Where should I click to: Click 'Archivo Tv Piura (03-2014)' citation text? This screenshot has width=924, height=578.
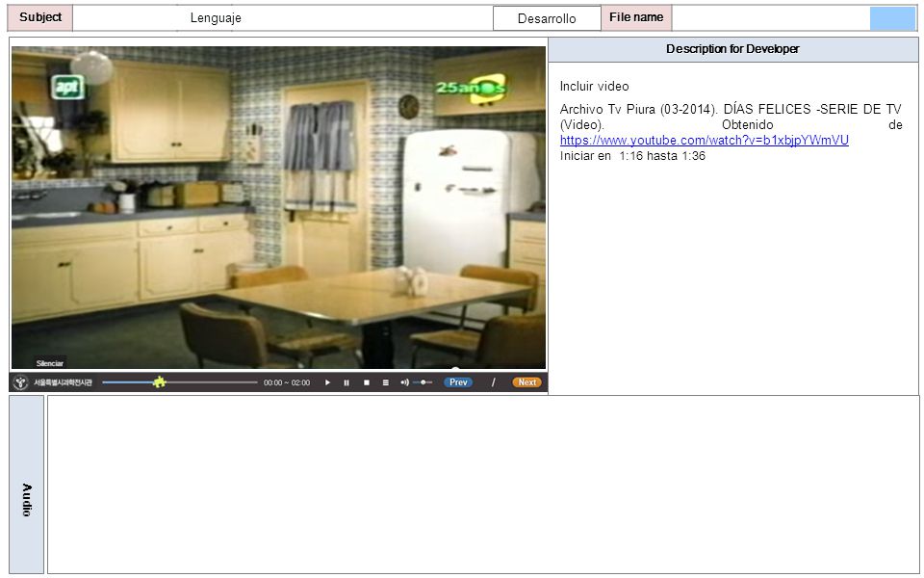637,110
